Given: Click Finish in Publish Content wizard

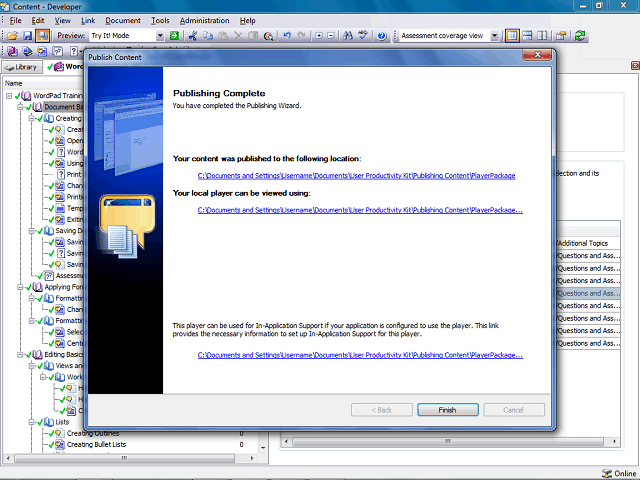Looking at the screenshot, I should pyautogui.click(x=448, y=410).
